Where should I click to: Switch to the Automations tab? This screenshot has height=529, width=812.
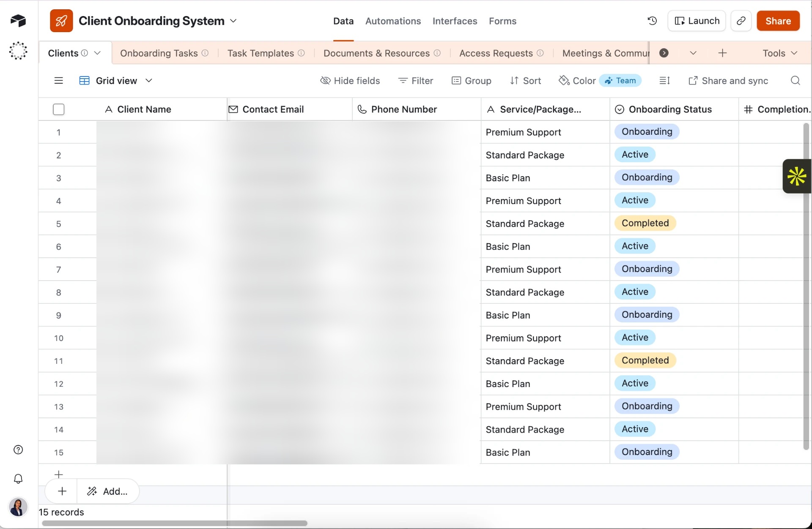pos(393,21)
